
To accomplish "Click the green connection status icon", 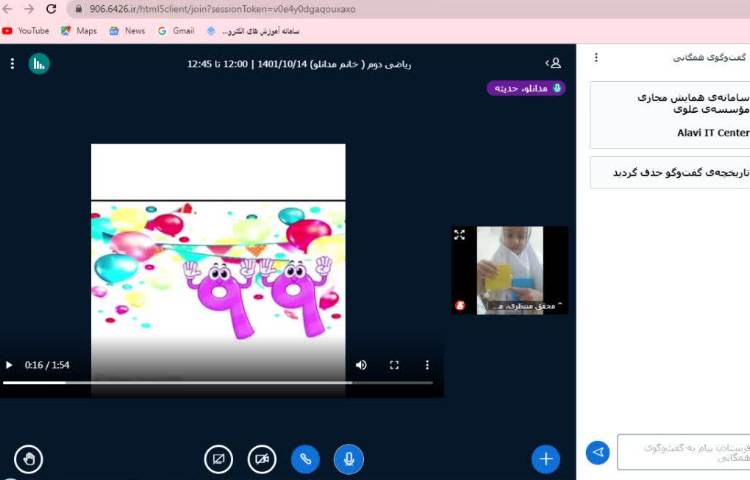I will (39, 63).
